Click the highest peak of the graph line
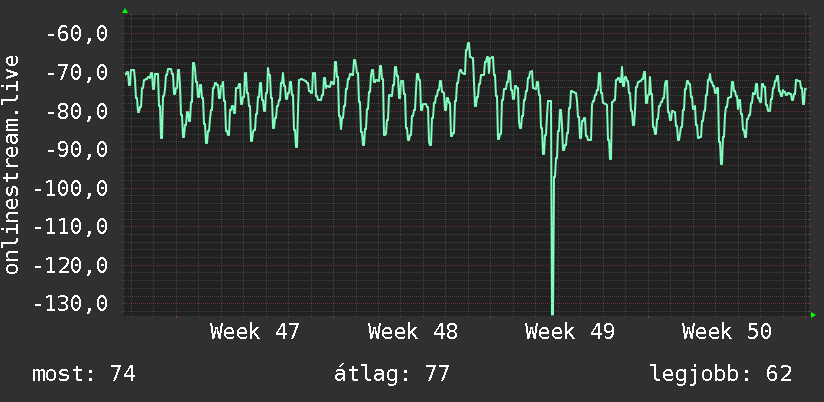The width and height of the screenshot is (824, 402). tap(468, 44)
